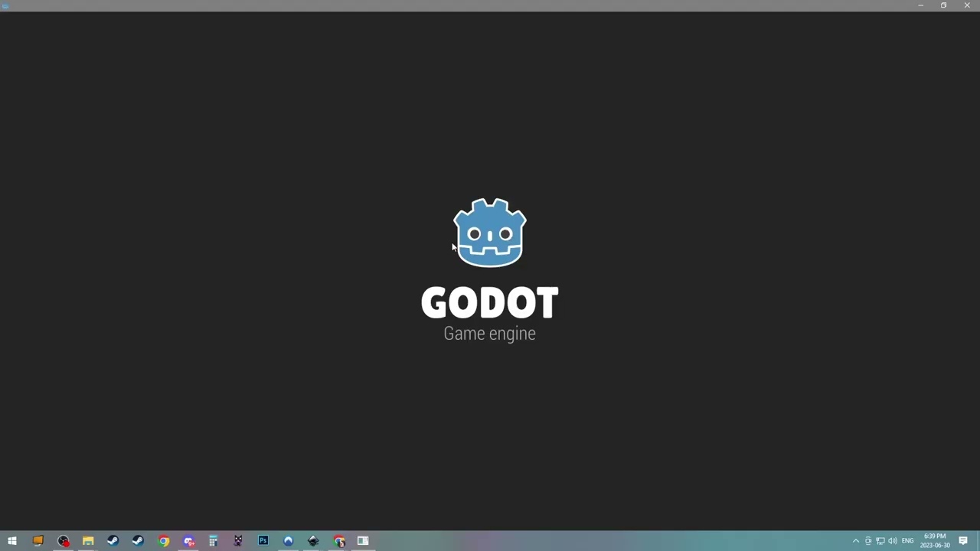Restore down the Godot window

click(943, 5)
